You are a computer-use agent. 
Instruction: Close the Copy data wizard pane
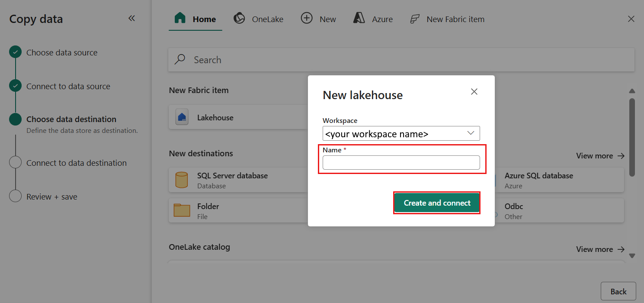point(631,19)
